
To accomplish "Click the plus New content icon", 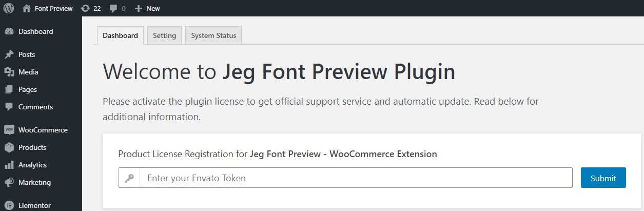I will click(138, 8).
